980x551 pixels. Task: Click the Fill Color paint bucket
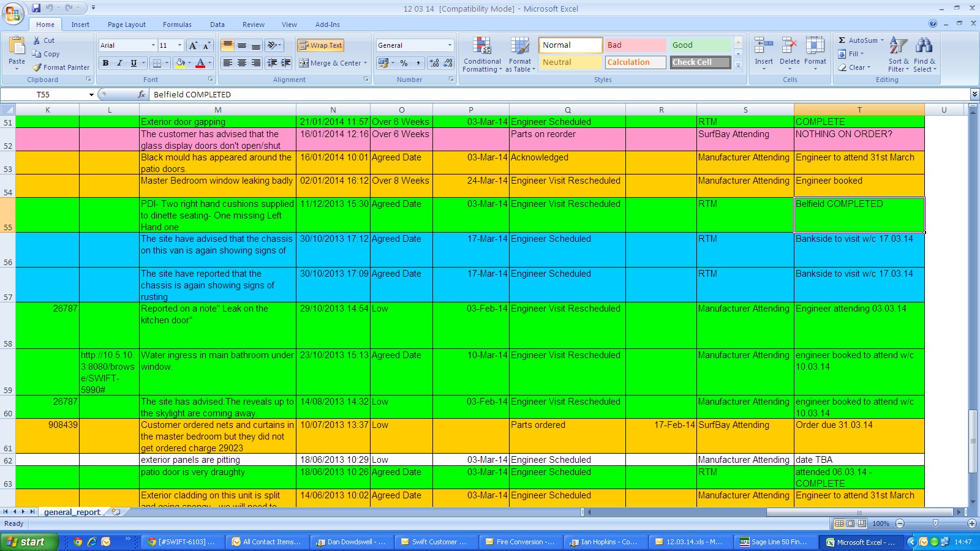click(x=180, y=63)
